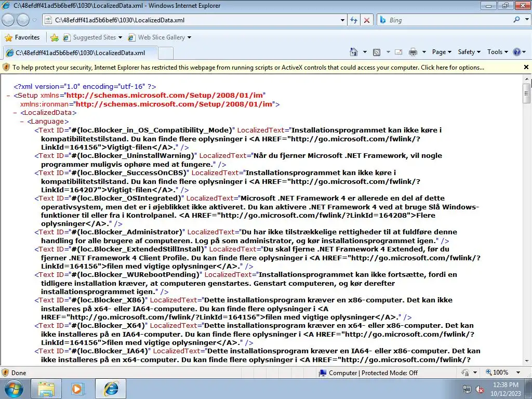Screen dimensions: 532x399
Task: Open the Favorites center
Action: [22, 37]
